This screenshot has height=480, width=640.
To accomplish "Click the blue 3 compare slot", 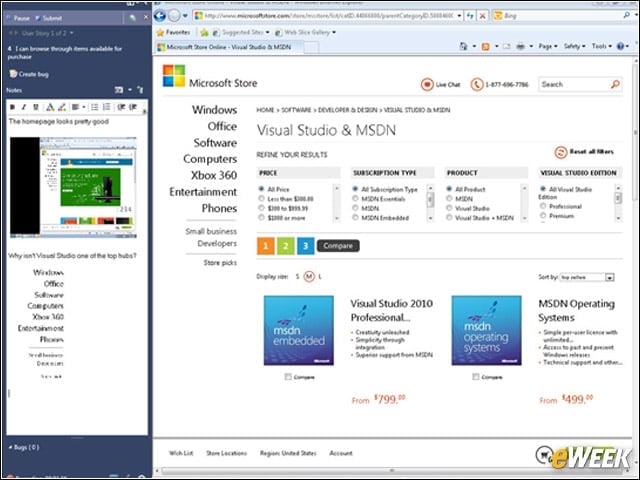I will coord(306,246).
